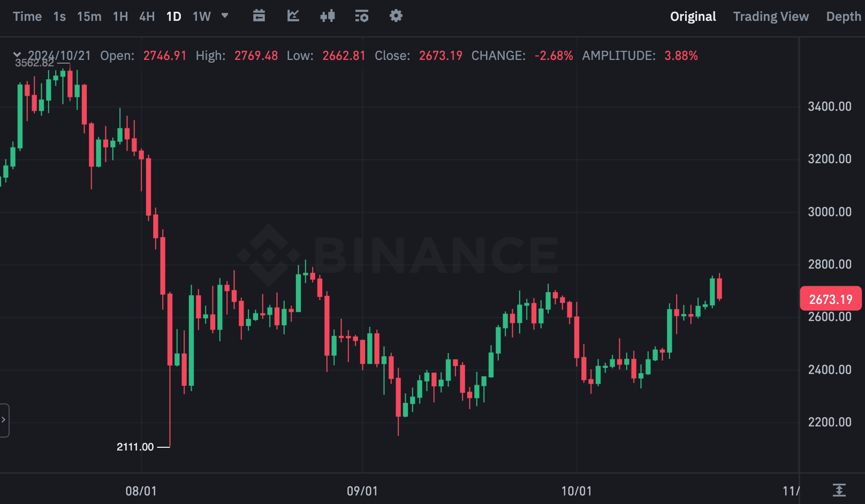This screenshot has height=504, width=865.
Task: Click the CHANGE value -2.68%
Action: (x=554, y=56)
